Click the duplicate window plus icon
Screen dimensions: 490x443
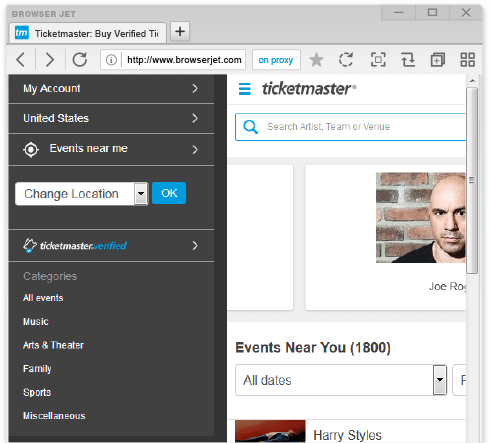pyautogui.click(x=438, y=60)
